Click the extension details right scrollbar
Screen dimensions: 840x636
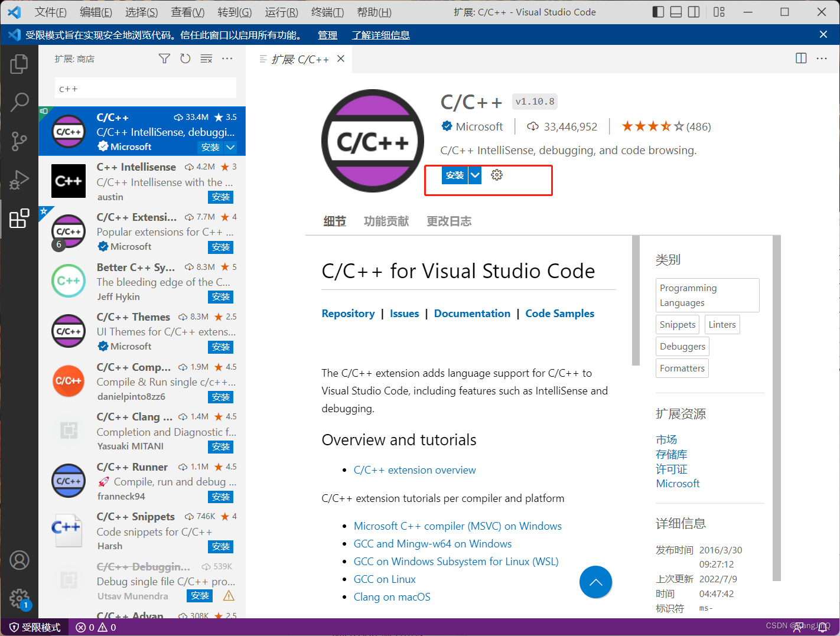777,408
